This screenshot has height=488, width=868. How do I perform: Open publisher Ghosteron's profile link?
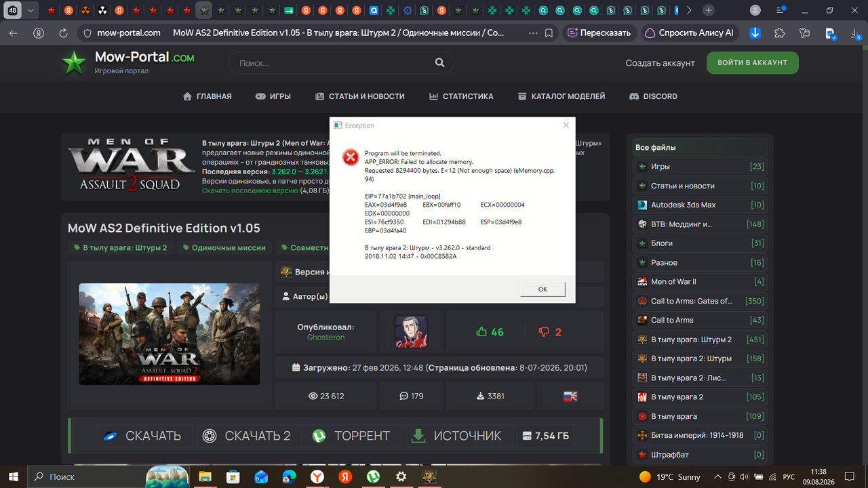pos(325,338)
